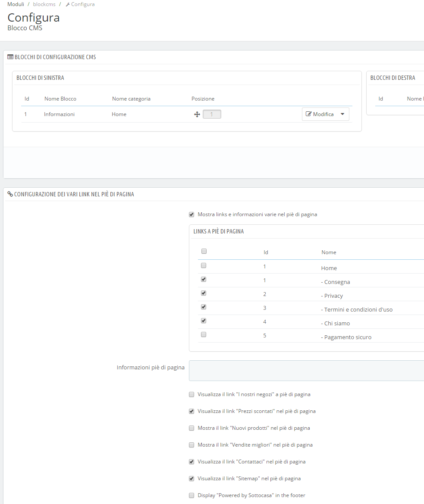Disable the "Sitemap" link checkbox

[192, 479]
